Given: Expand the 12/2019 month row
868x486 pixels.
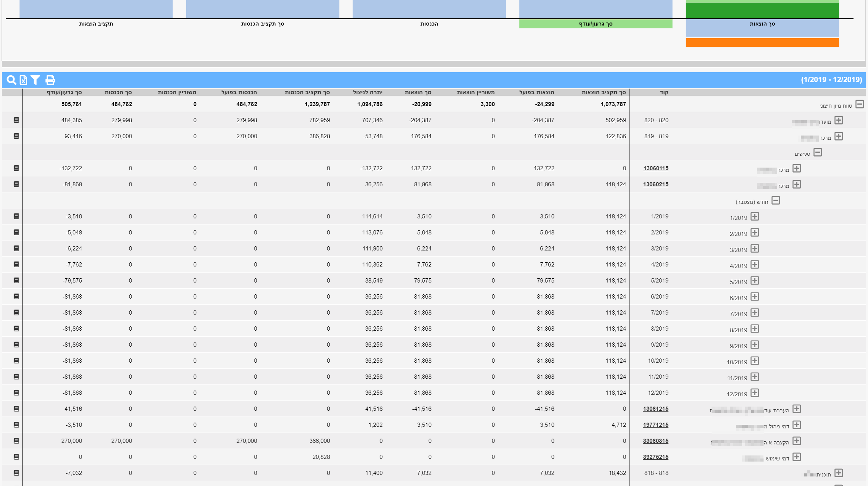Looking at the screenshot, I should click(754, 393).
